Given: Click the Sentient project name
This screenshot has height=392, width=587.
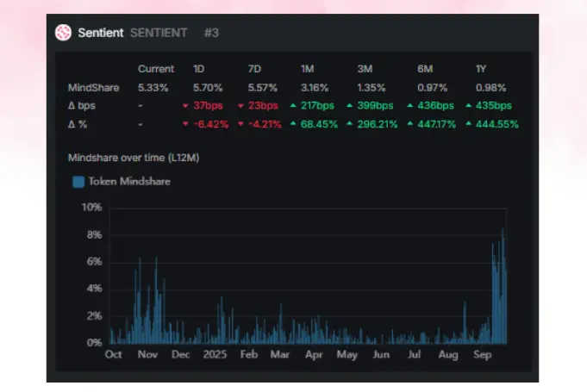Looking at the screenshot, I should [x=101, y=33].
